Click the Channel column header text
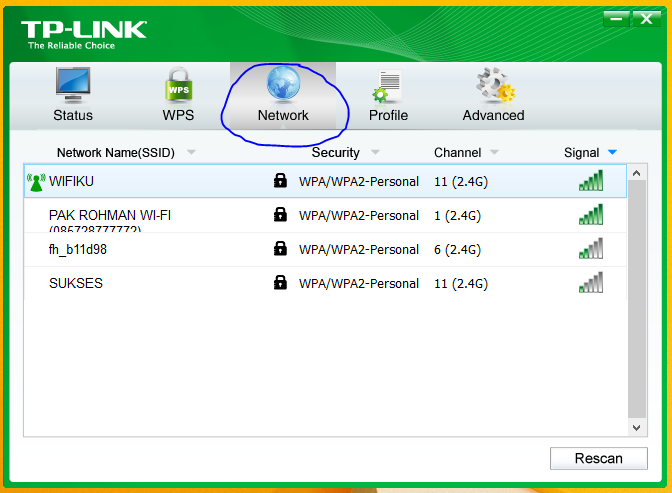 point(457,153)
